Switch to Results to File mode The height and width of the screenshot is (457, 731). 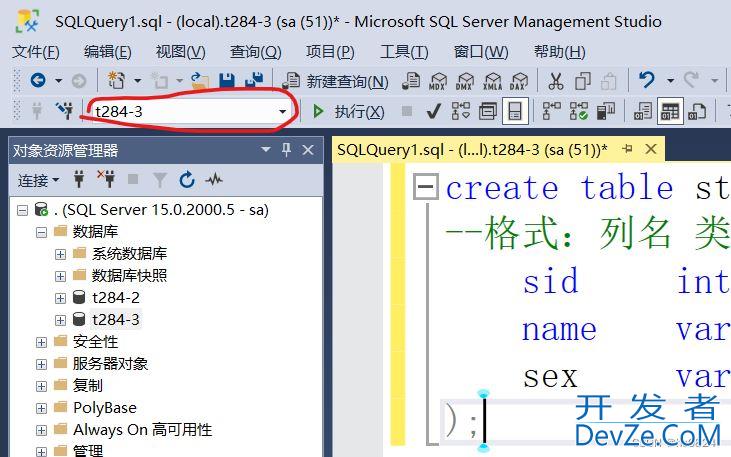click(x=697, y=111)
